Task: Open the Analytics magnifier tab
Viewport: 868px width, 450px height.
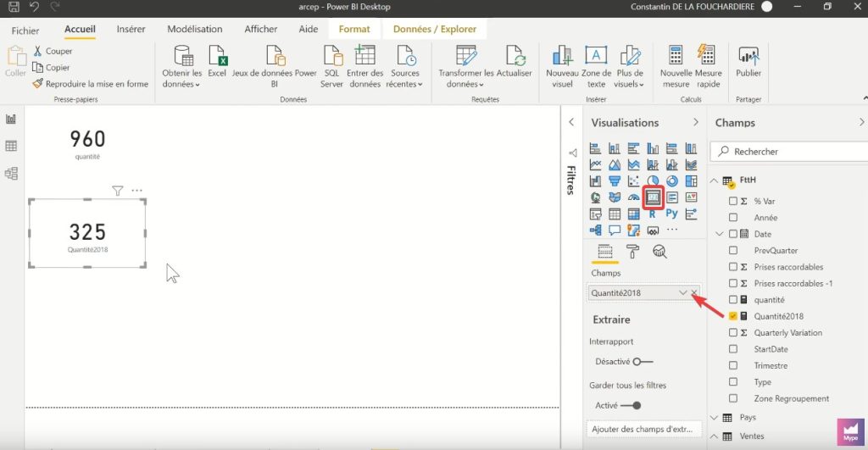Action: [659, 252]
